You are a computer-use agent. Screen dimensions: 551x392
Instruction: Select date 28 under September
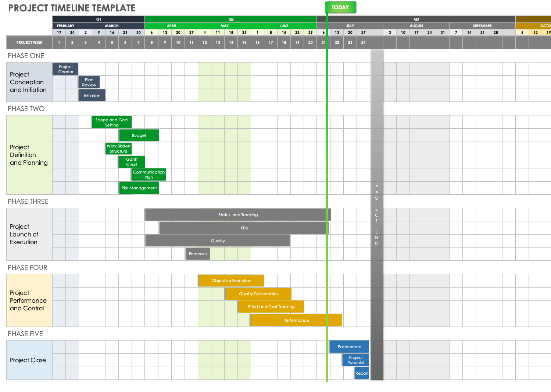click(496, 32)
